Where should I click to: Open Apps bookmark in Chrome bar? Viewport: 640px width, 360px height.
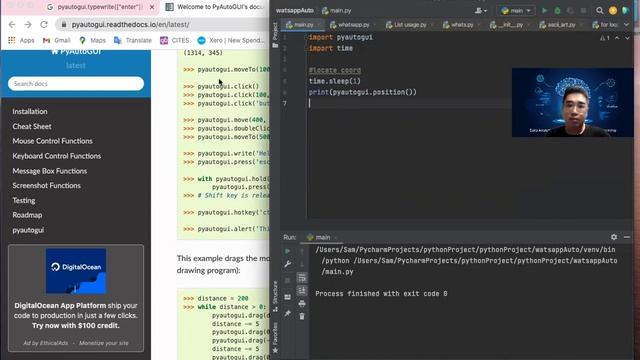pos(22,40)
